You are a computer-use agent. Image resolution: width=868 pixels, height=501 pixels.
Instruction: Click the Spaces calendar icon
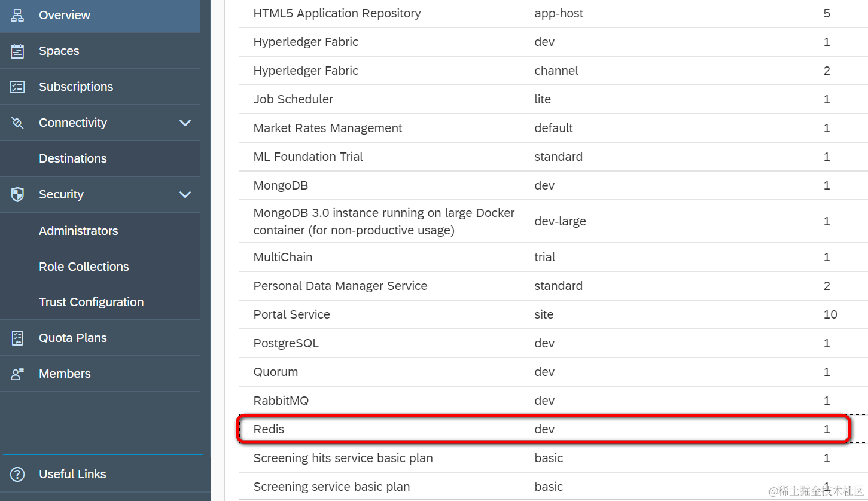pos(17,51)
